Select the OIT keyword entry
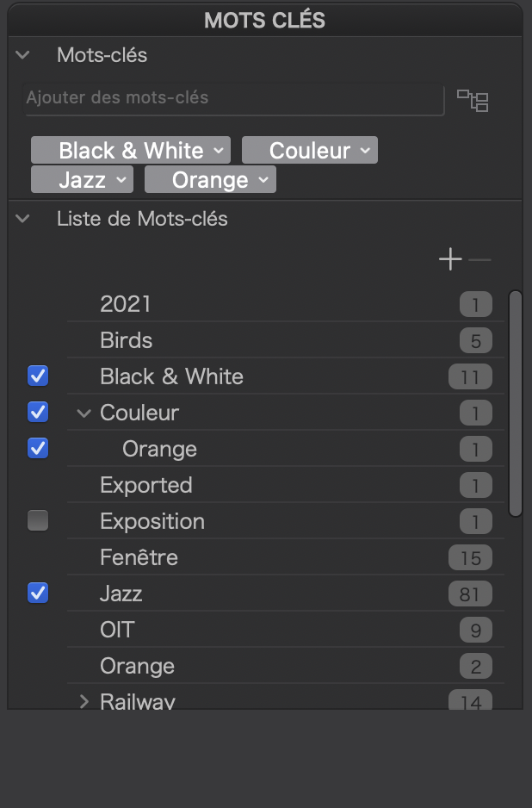Viewport: 532px width, 808px height. 117,630
